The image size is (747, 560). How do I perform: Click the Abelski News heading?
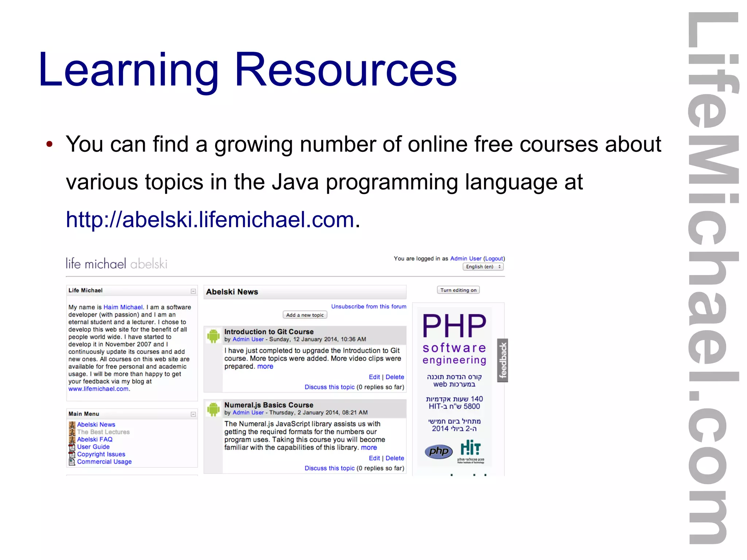coord(232,292)
